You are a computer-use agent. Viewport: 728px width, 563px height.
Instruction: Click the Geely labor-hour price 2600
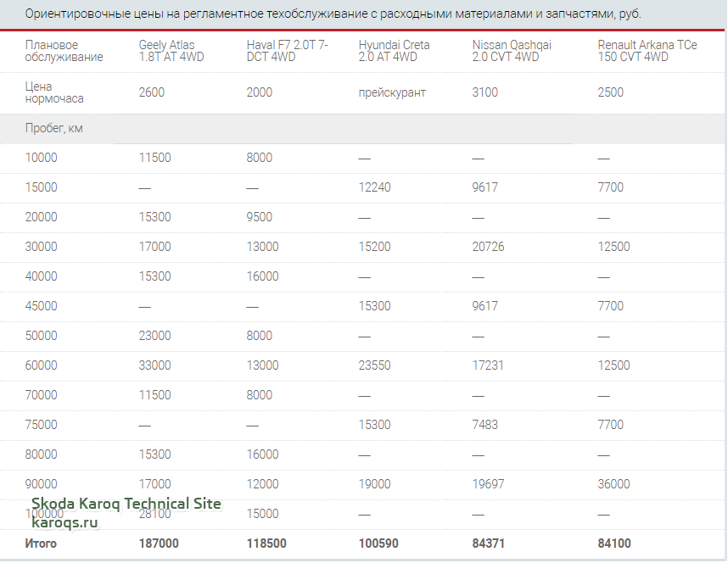click(152, 92)
